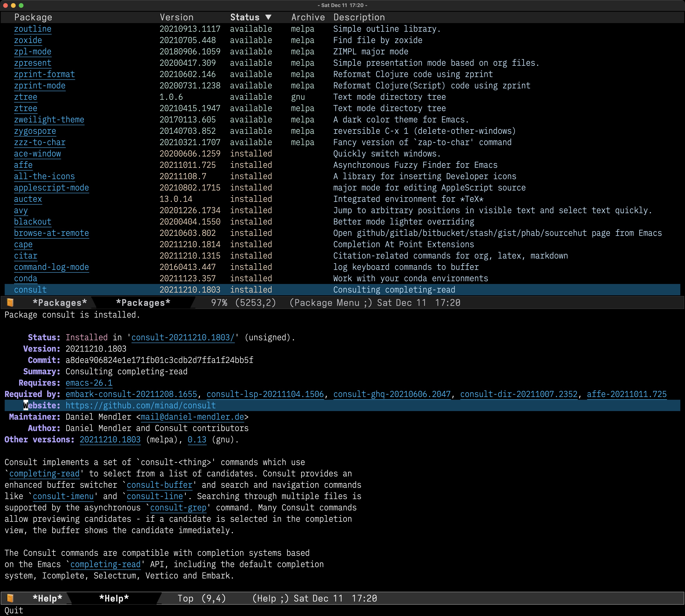Viewport: 685px width, 616px height.
Task: Open the cape package link
Action: (23, 244)
